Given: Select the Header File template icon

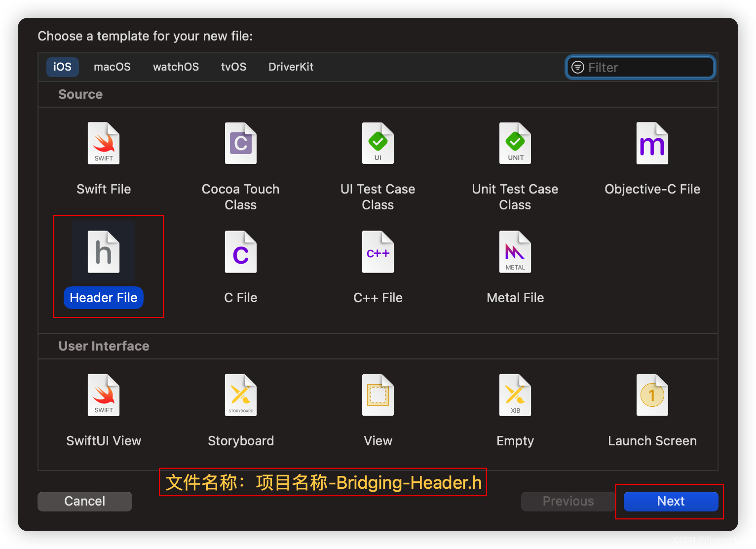Looking at the screenshot, I should [104, 252].
